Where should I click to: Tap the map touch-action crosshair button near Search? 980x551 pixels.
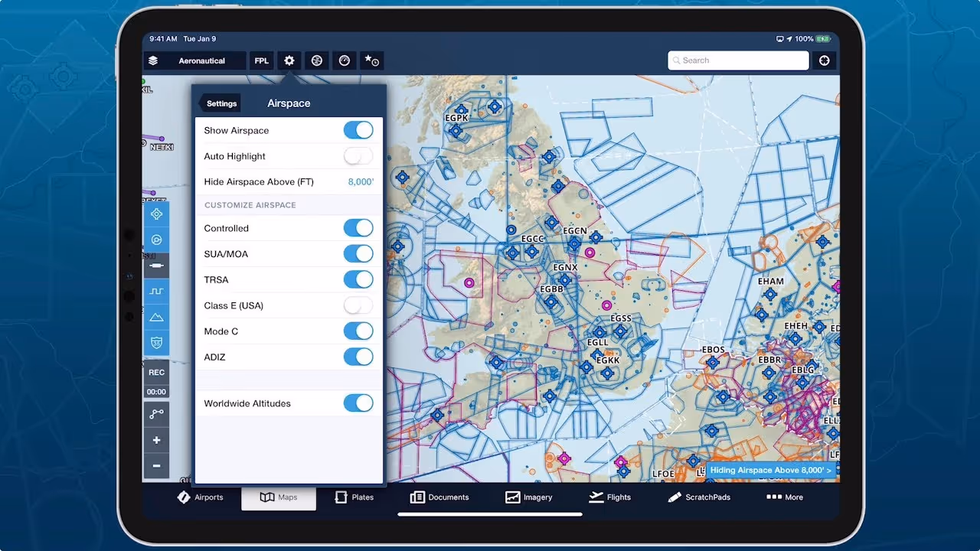[825, 60]
